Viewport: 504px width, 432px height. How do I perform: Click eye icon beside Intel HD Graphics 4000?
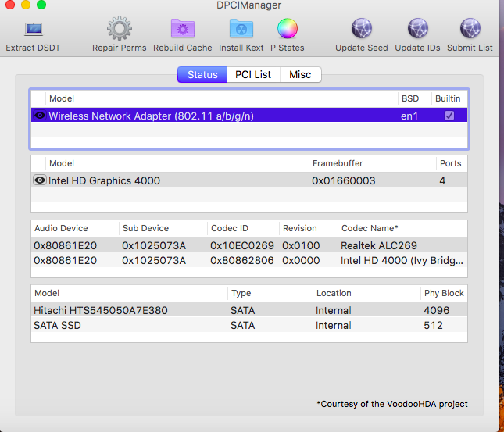[39, 180]
